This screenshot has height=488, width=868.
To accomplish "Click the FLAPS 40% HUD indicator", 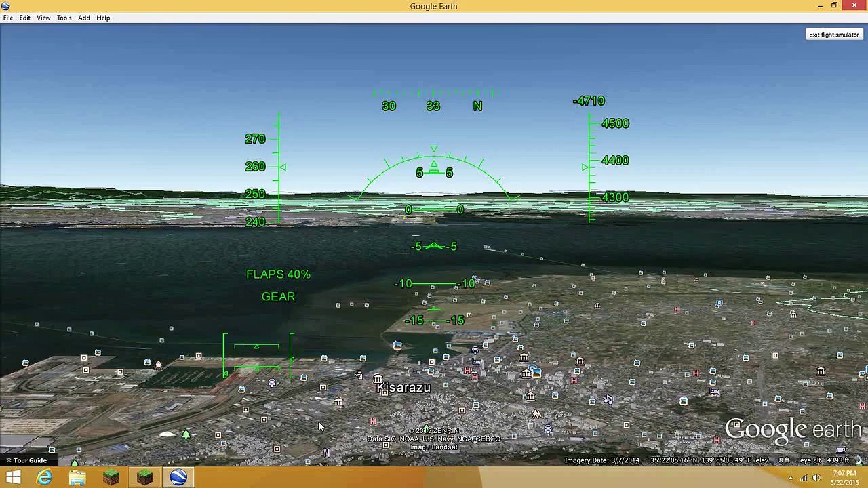I will [278, 274].
